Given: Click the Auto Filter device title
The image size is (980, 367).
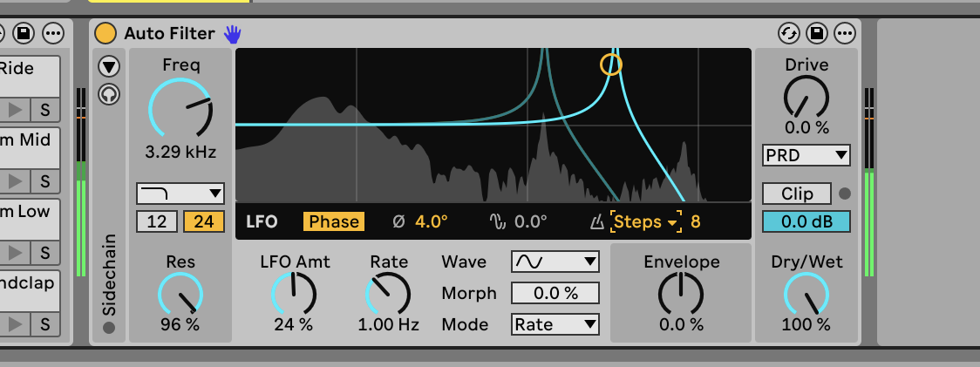Looking at the screenshot, I should 169,33.
